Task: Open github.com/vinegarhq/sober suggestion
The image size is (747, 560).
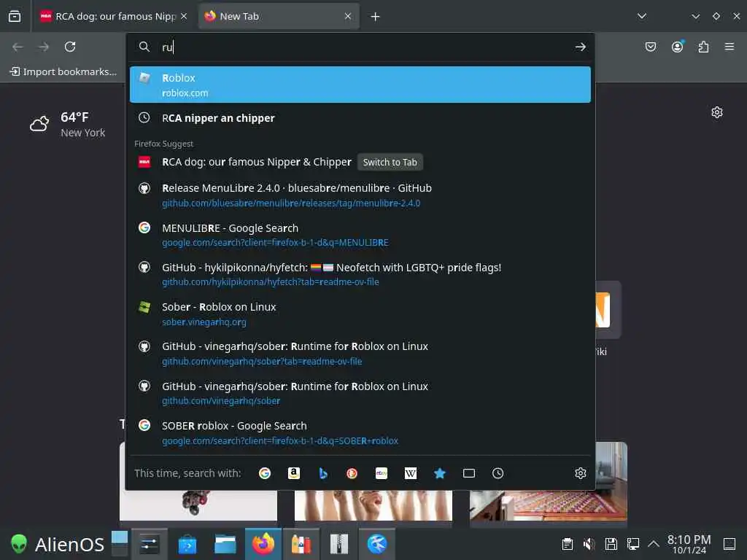Action: [x=360, y=393]
